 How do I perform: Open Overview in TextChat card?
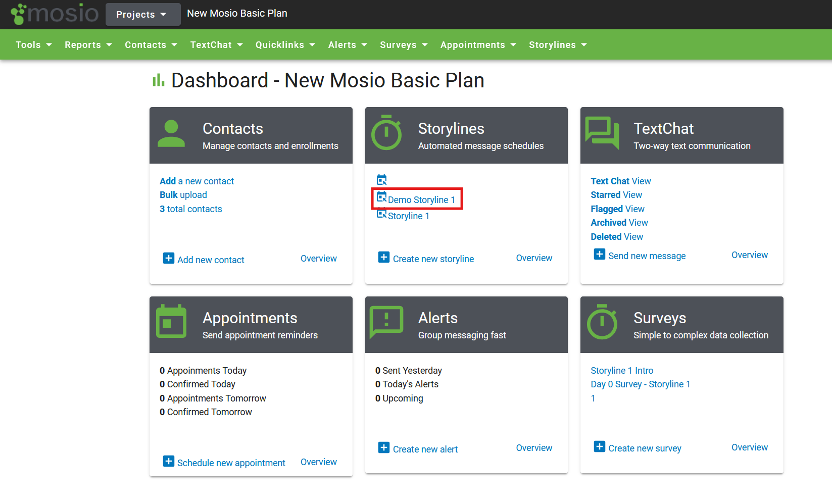[750, 255]
